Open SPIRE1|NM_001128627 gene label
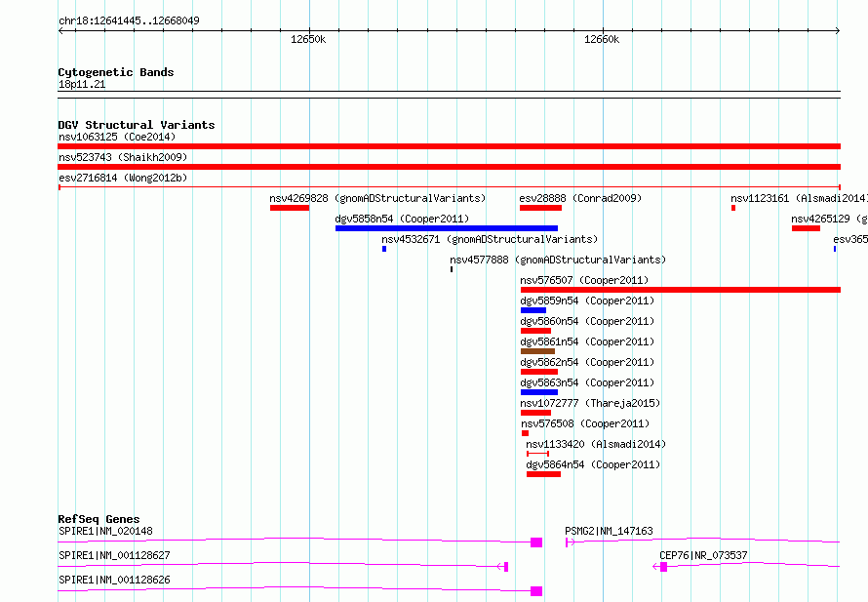The image size is (868, 602). pos(114,555)
